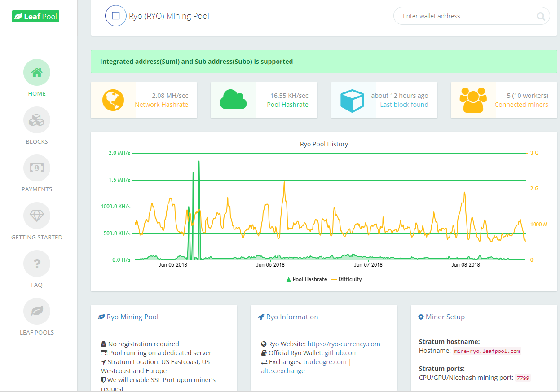
Task: Click the Leaf Pool logo
Action: (x=35, y=17)
